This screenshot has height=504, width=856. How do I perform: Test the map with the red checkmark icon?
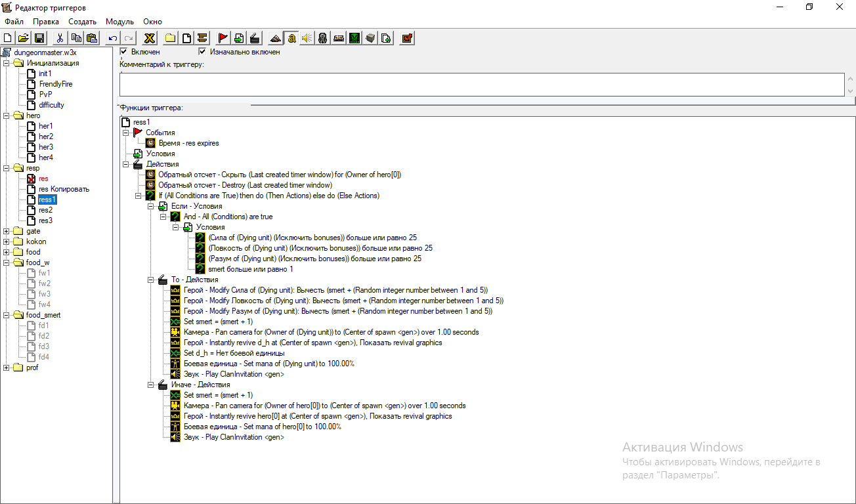407,38
